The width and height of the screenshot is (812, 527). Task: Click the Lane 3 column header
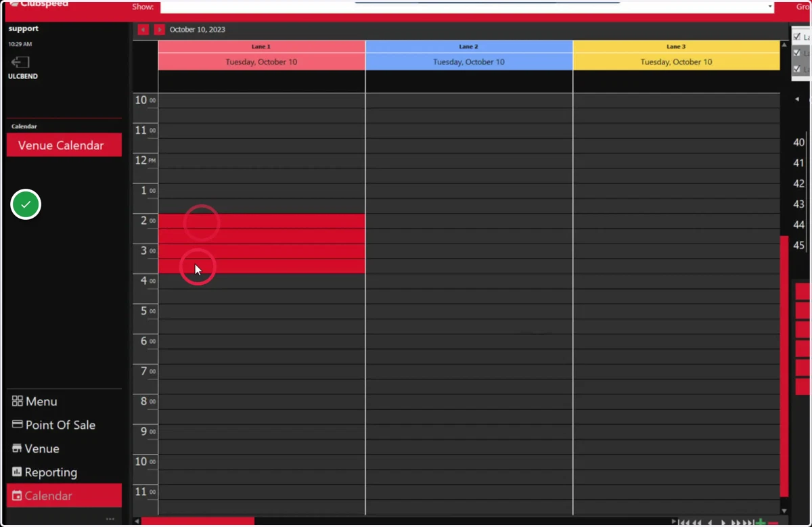(x=676, y=47)
